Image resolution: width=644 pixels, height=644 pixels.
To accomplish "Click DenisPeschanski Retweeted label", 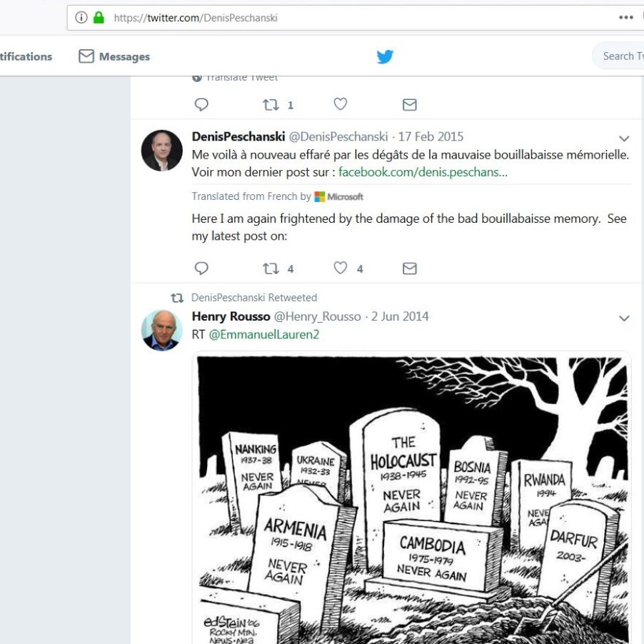I will coord(254,298).
